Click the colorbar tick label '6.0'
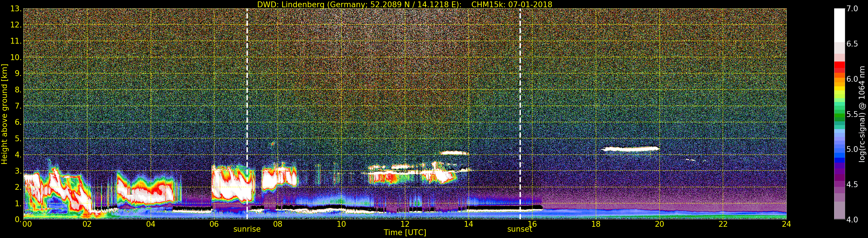Image resolution: width=868 pixels, height=238 pixels. click(852, 79)
